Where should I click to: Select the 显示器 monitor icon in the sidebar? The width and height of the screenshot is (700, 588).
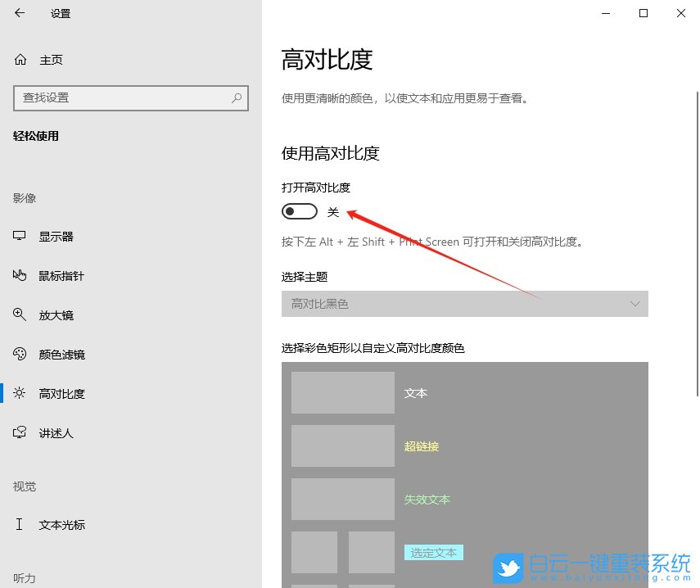coord(20,236)
